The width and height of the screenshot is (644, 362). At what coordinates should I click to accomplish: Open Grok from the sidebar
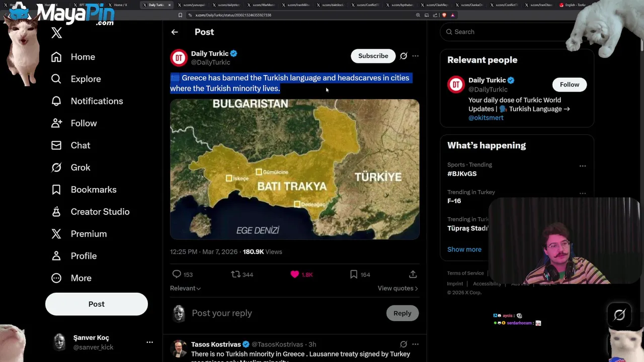click(70, 167)
